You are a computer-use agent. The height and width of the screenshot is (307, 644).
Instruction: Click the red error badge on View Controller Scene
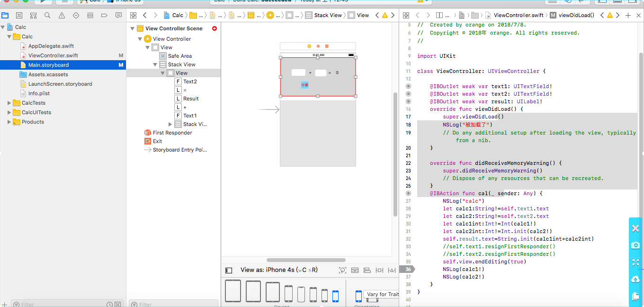click(215, 28)
